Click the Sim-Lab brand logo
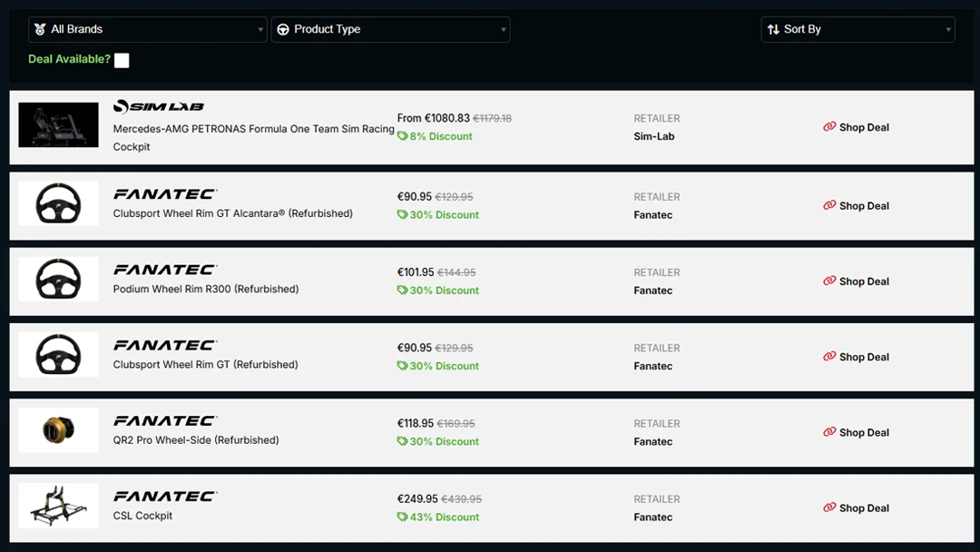Image resolution: width=980 pixels, height=552 pixels. (x=159, y=106)
